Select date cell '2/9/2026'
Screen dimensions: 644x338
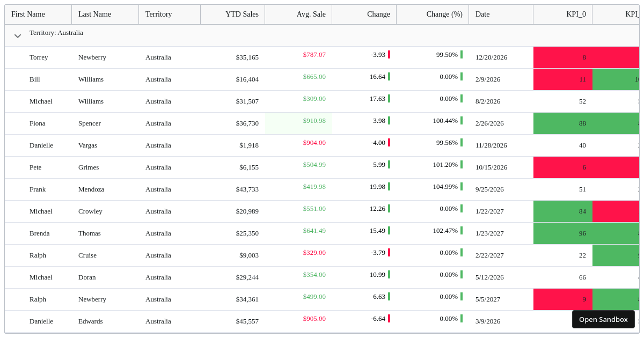(488, 79)
